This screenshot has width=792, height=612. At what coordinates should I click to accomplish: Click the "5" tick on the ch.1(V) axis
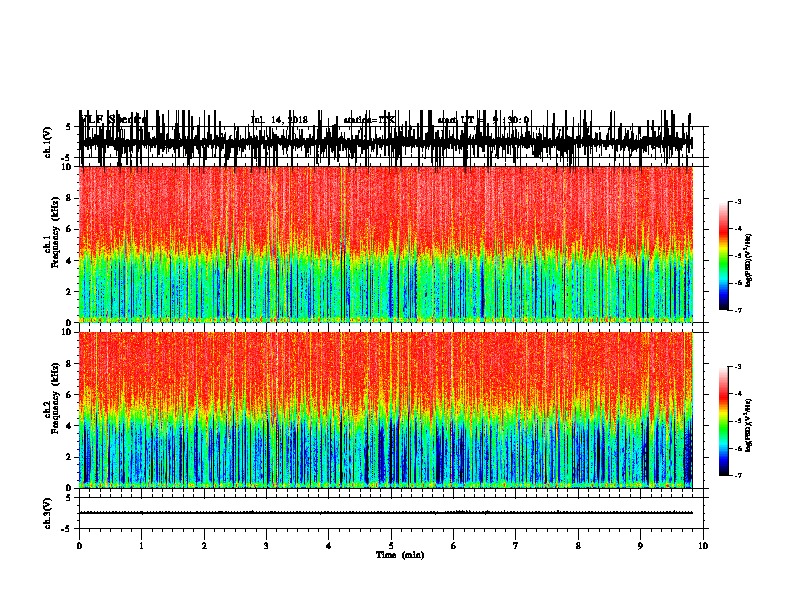68,127
